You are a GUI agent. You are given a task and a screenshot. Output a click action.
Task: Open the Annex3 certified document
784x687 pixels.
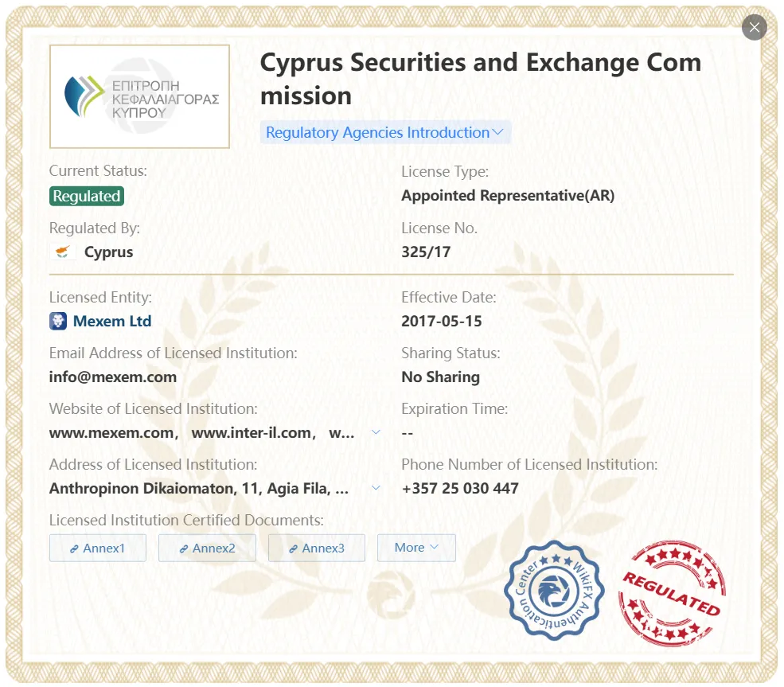317,548
